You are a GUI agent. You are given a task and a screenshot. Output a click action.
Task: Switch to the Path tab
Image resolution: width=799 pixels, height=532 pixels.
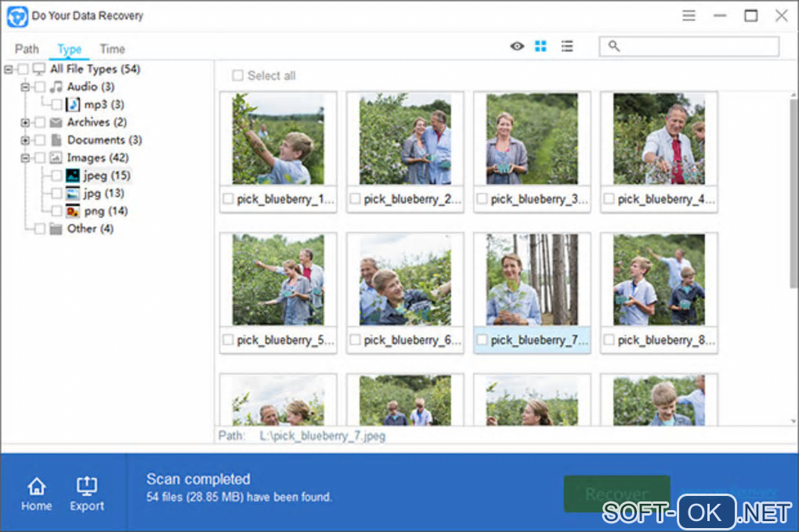click(27, 49)
